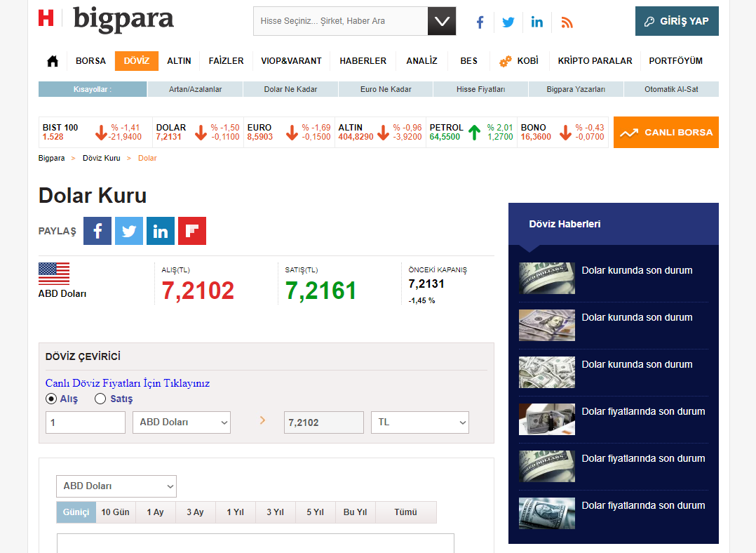Open the Bigpara Yazarları shortcut
This screenshot has width=756, height=553.
[x=576, y=89]
